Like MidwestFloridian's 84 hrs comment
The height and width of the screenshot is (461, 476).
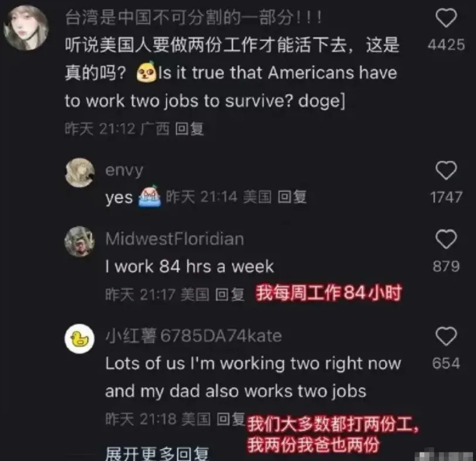tap(446, 239)
